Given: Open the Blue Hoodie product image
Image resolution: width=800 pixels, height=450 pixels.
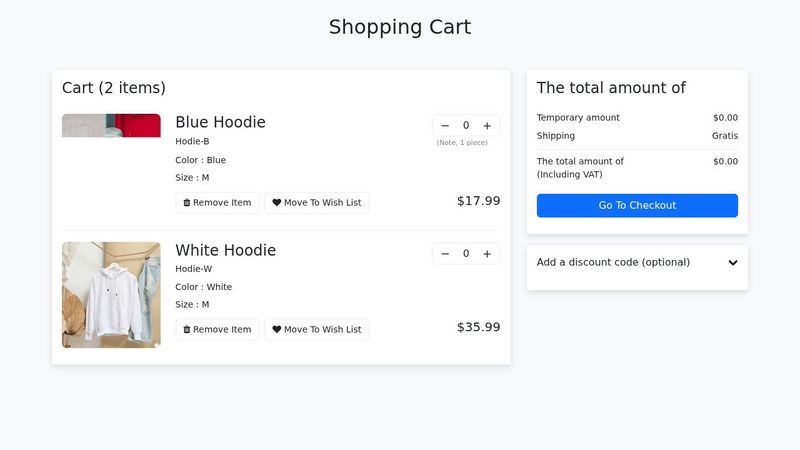Looking at the screenshot, I should [x=111, y=126].
